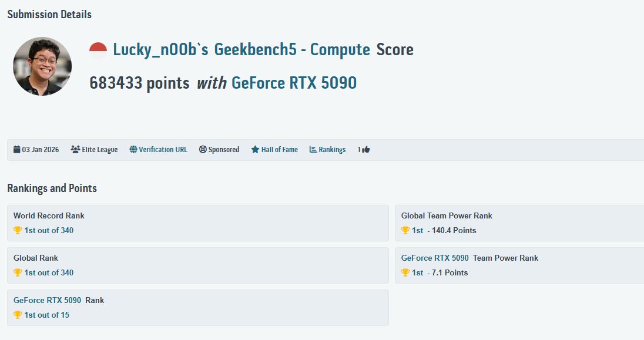Click the trophy on World Record Rank card

tap(16, 230)
